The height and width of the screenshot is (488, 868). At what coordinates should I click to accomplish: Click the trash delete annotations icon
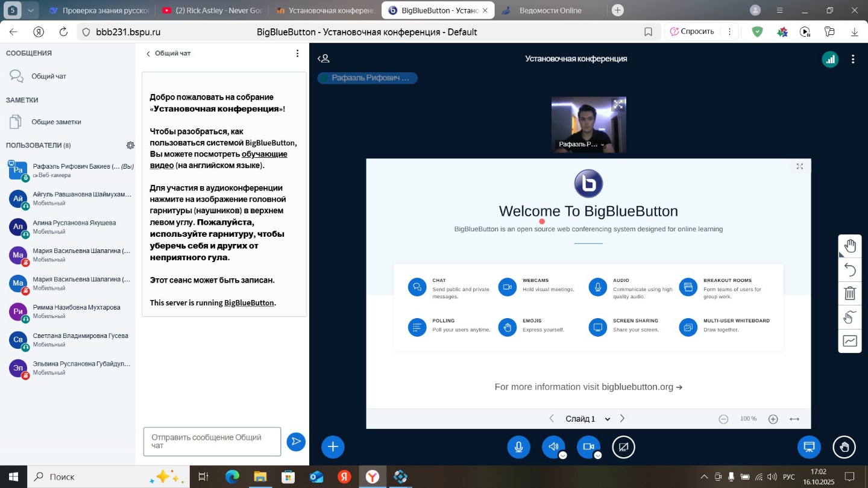850,293
